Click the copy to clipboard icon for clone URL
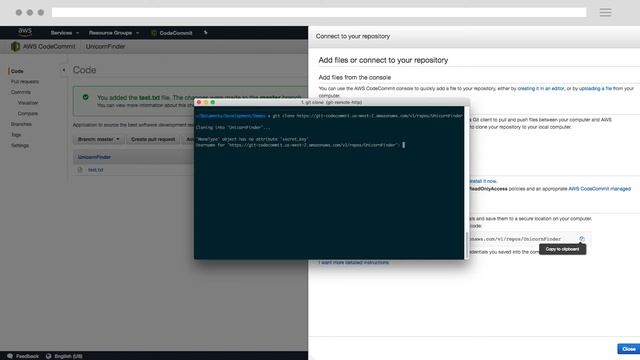The height and width of the screenshot is (360, 640). [582, 239]
